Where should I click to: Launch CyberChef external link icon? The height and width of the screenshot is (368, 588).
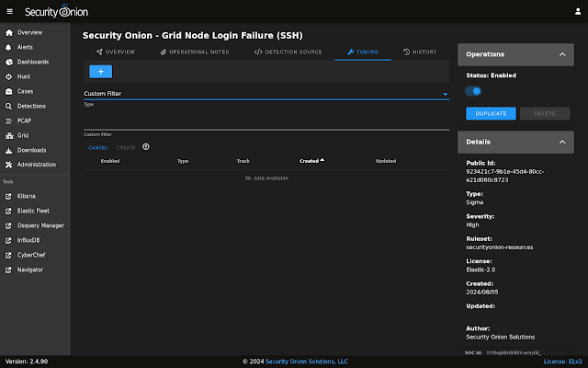8,255
